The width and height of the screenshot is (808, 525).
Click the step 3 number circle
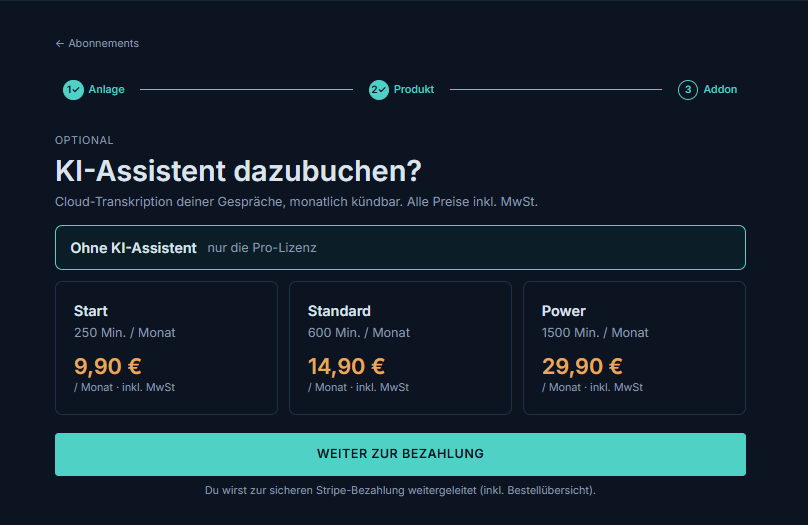687,90
